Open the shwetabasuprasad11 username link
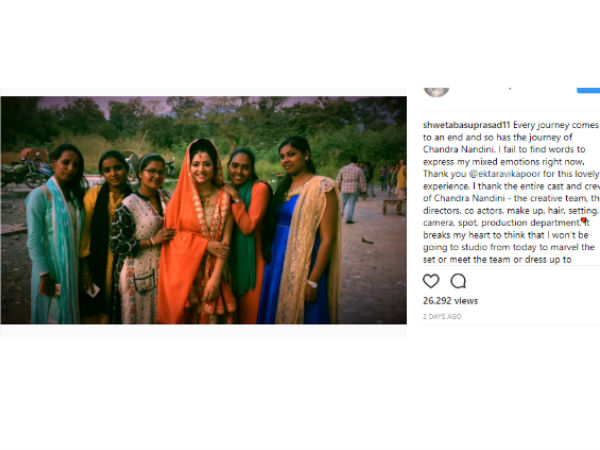 [x=467, y=125]
